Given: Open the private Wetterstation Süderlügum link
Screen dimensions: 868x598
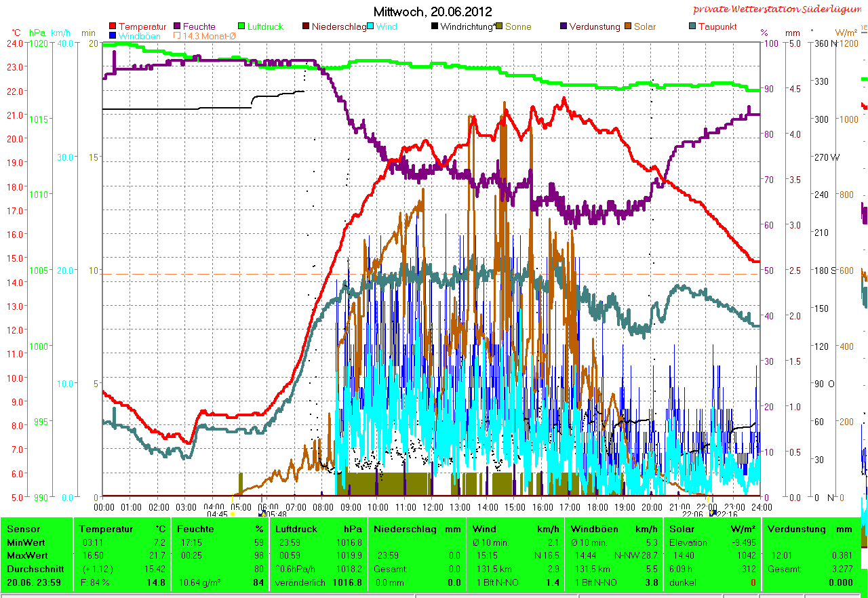Looking at the screenshot, I should [x=780, y=9].
